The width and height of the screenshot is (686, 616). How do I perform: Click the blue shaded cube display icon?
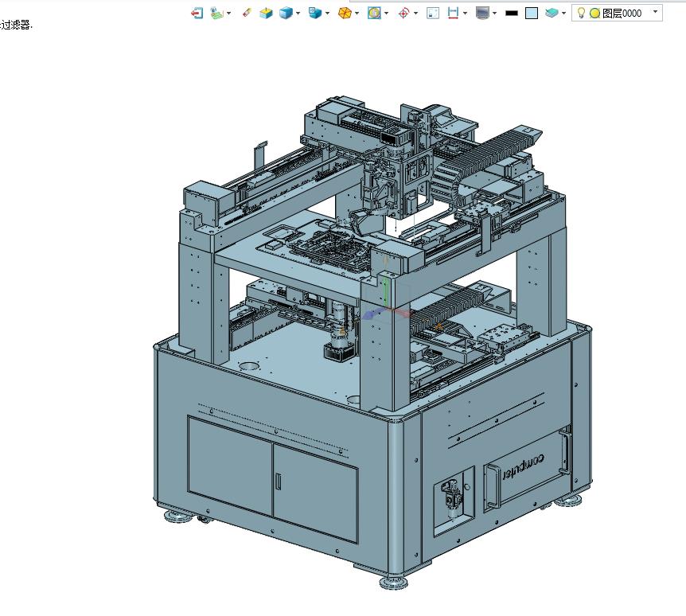(286, 13)
